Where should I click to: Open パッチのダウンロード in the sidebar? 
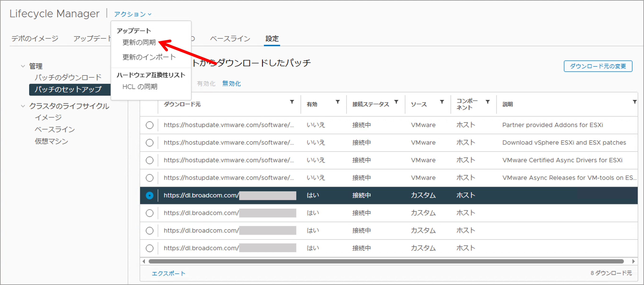(x=68, y=77)
